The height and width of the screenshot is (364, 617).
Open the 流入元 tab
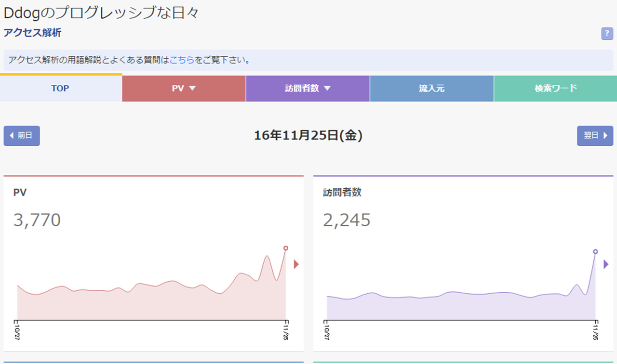point(431,88)
